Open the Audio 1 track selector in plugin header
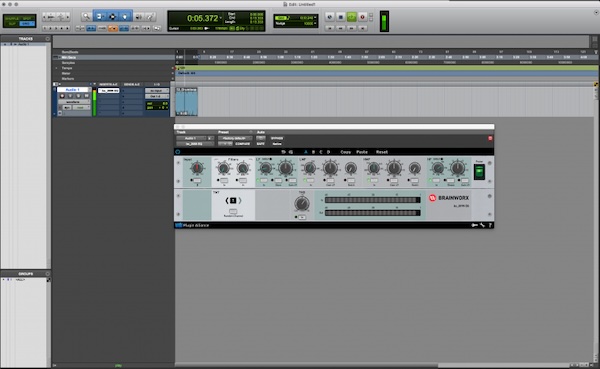The height and width of the screenshot is (369, 600). (190, 138)
